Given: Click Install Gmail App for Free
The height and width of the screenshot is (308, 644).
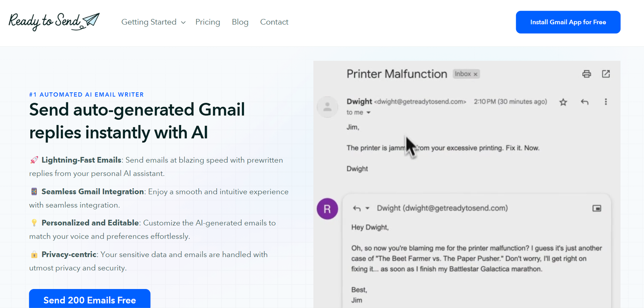Looking at the screenshot, I should (x=568, y=22).
